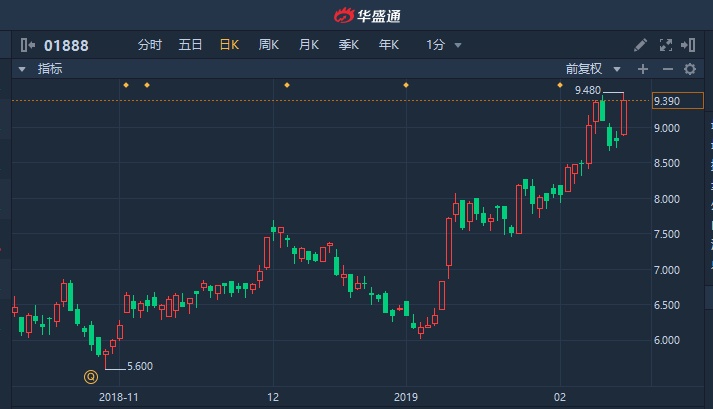Click the 9.480 high price annotation

587,91
